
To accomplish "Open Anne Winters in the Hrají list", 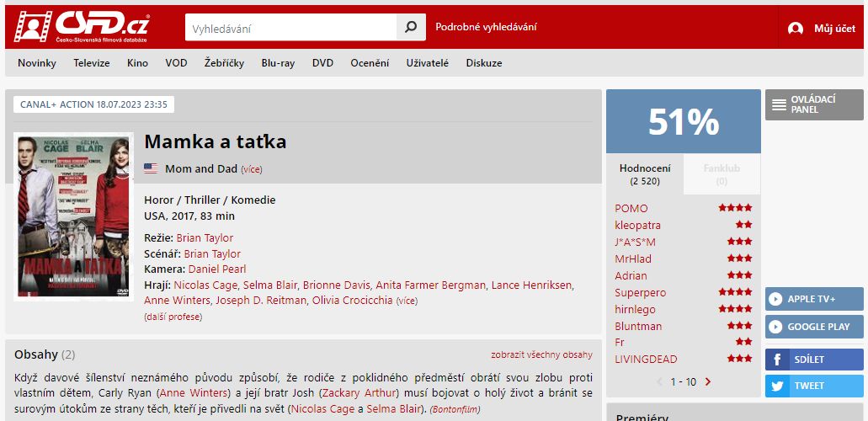I will (x=177, y=301).
